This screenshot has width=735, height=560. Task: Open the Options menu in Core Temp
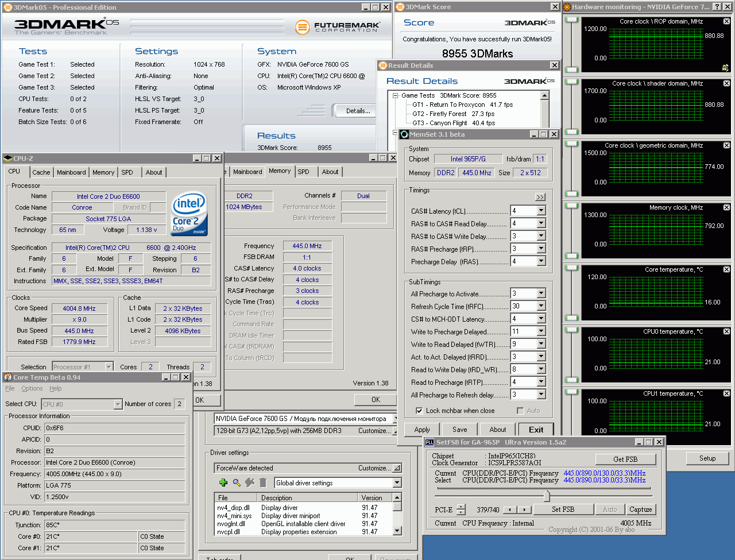[32, 388]
